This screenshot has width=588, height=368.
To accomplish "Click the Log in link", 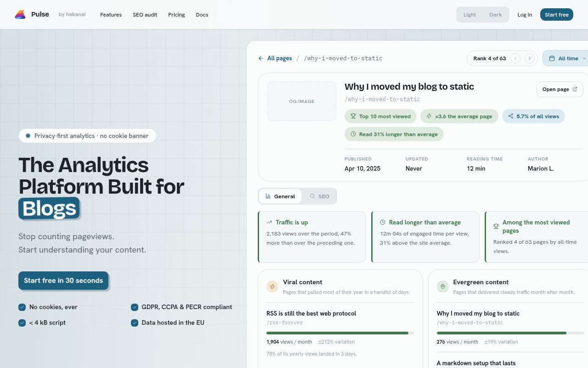I will click(x=525, y=15).
